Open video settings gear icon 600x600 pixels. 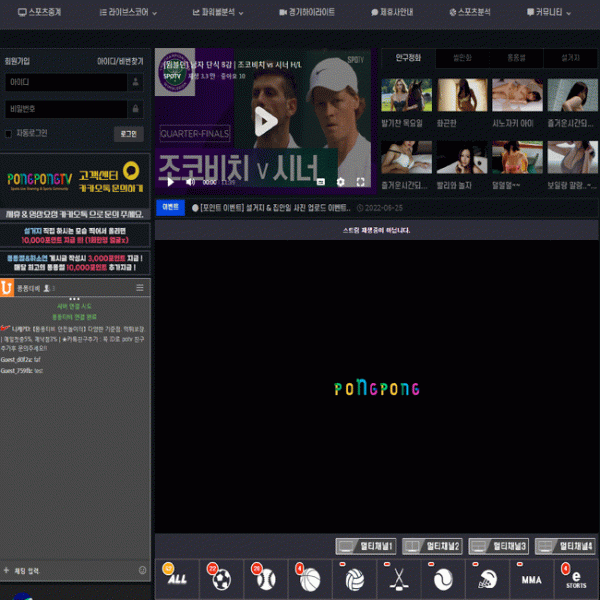pyautogui.click(x=340, y=182)
